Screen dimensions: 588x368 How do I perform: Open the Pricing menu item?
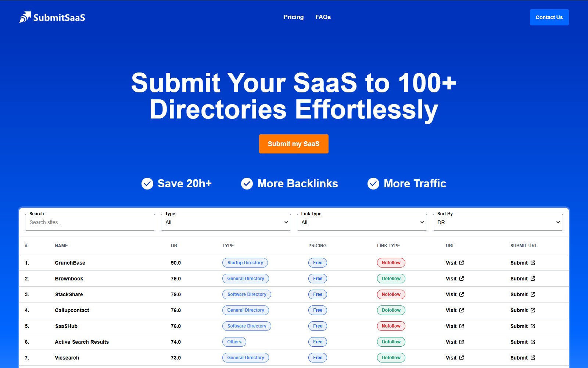pos(293,17)
